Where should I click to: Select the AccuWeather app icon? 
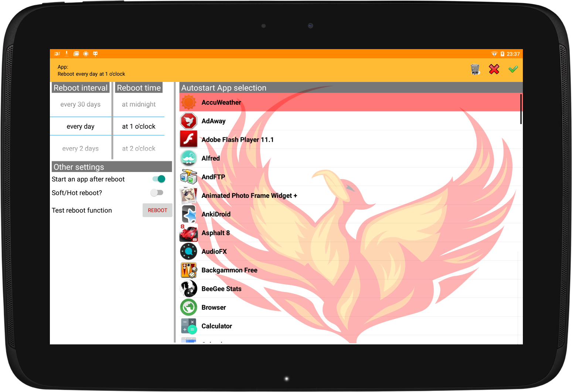pyautogui.click(x=189, y=102)
